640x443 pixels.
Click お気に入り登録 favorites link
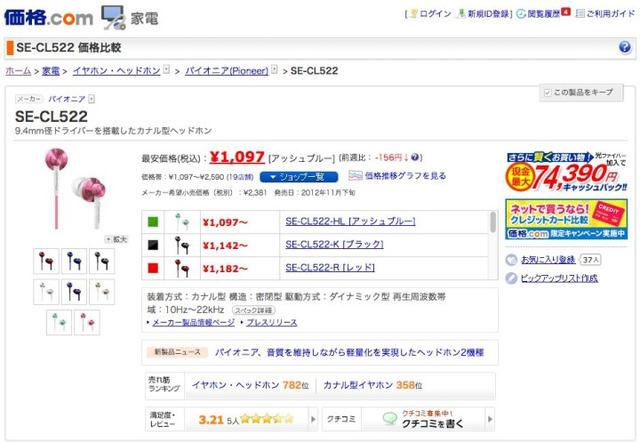(548, 260)
